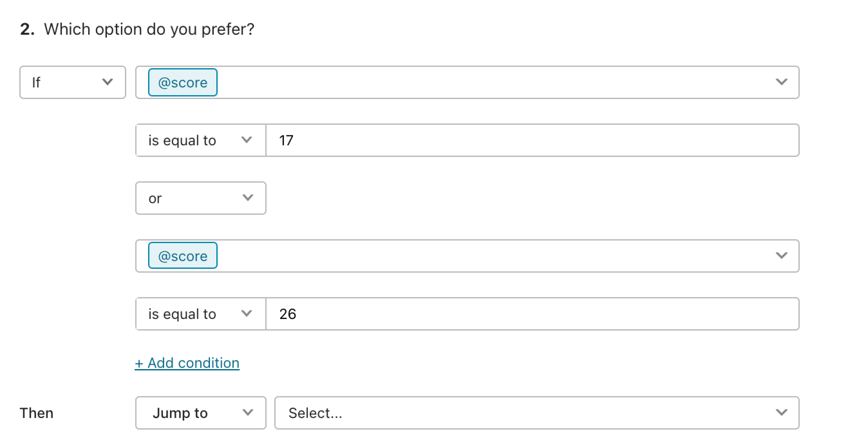The image size is (868, 445).
Task: Click the chevron beside the first @score field
Action: click(782, 82)
